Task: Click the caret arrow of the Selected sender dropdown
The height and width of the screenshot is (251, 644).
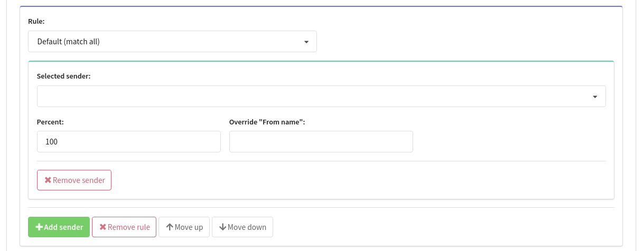Action: [x=595, y=96]
